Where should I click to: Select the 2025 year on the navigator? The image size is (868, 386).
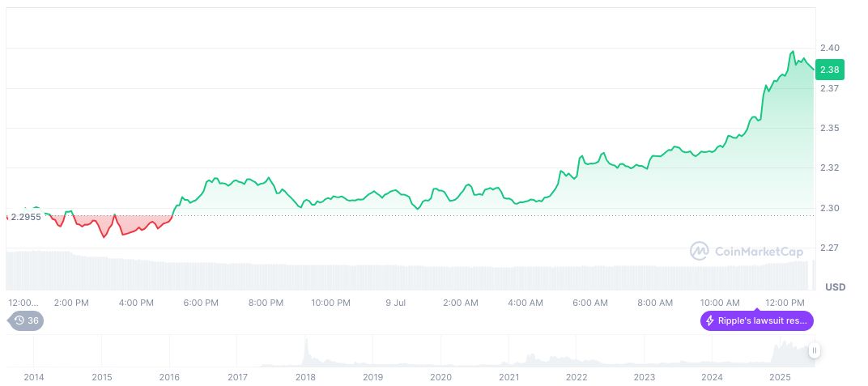pyautogui.click(x=780, y=377)
